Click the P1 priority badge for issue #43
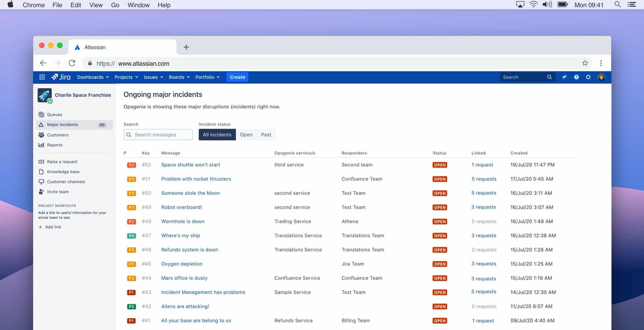Image resolution: width=644 pixels, height=330 pixels. (x=131, y=292)
